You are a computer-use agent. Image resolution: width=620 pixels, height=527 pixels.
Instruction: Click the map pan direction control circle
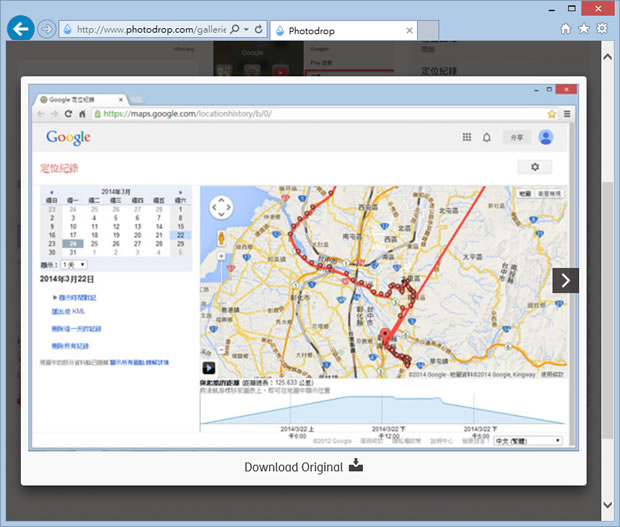tap(221, 207)
